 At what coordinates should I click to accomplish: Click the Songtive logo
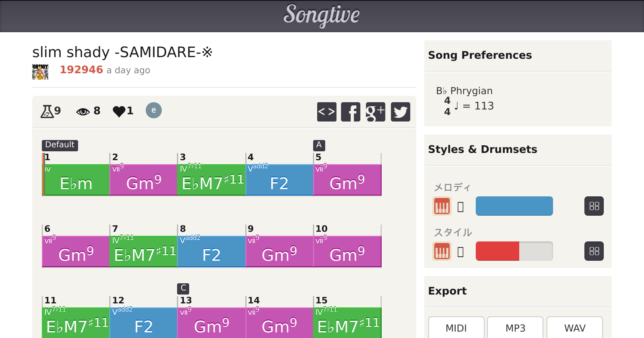(x=322, y=15)
